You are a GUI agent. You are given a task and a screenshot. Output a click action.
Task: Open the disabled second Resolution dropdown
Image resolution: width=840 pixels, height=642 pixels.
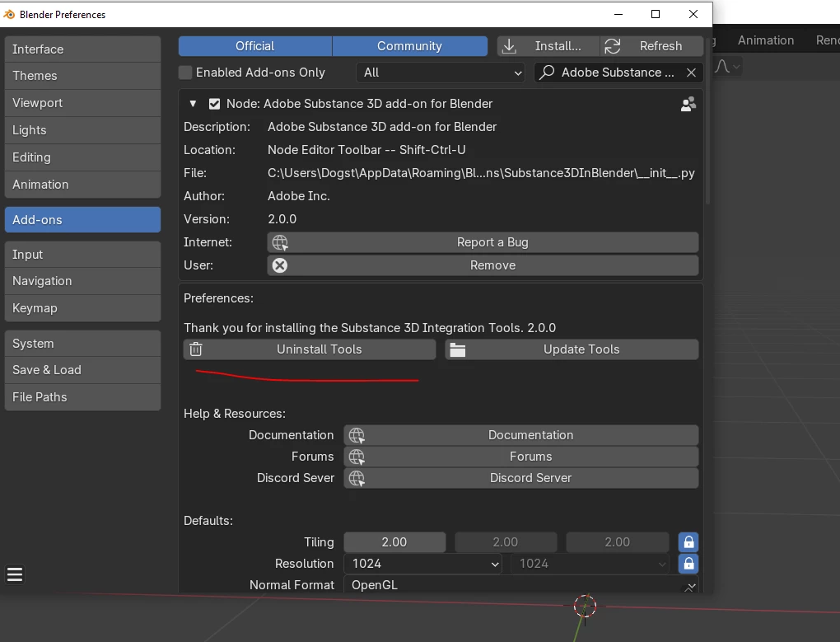point(590,564)
